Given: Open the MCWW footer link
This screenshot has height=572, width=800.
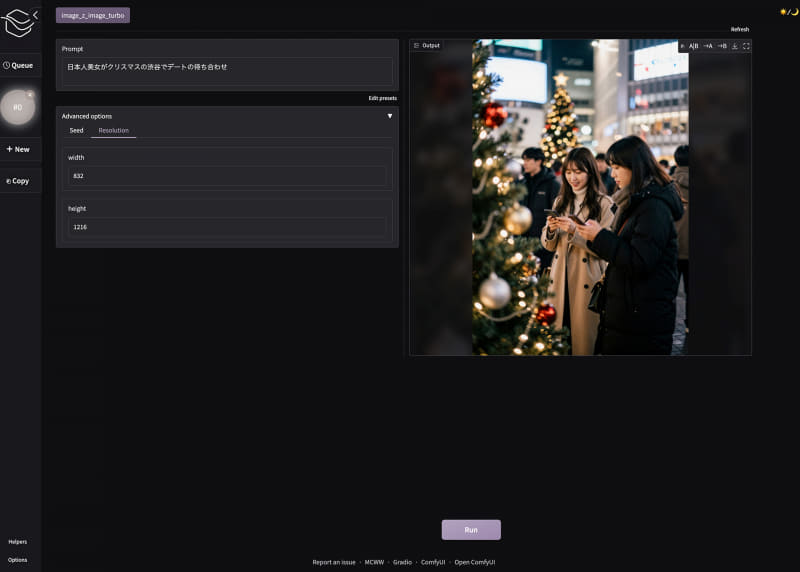Looking at the screenshot, I should point(374,562).
